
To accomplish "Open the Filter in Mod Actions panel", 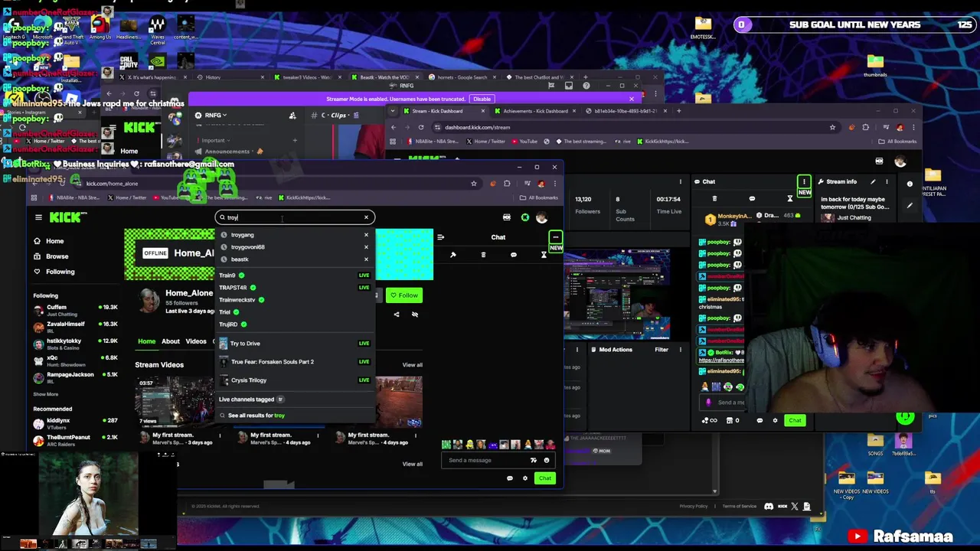I will 661,350.
